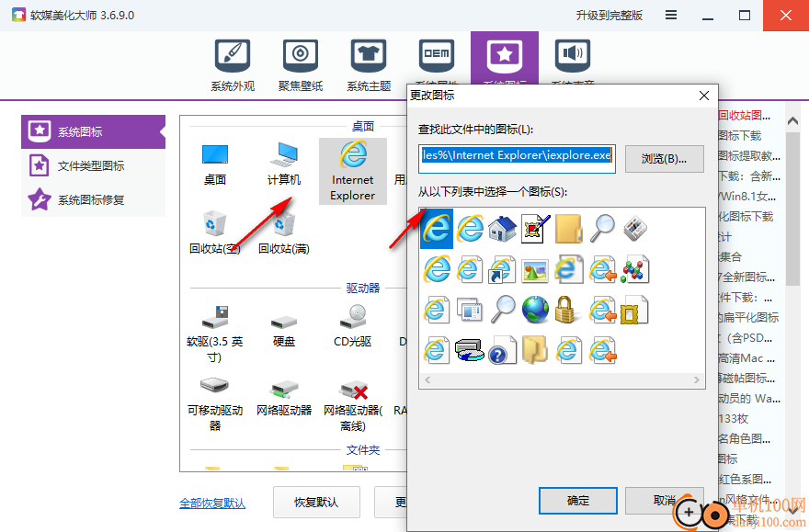This screenshot has width=809, height=532.
Task: Open the speaker system sounds section
Action: click(x=573, y=61)
